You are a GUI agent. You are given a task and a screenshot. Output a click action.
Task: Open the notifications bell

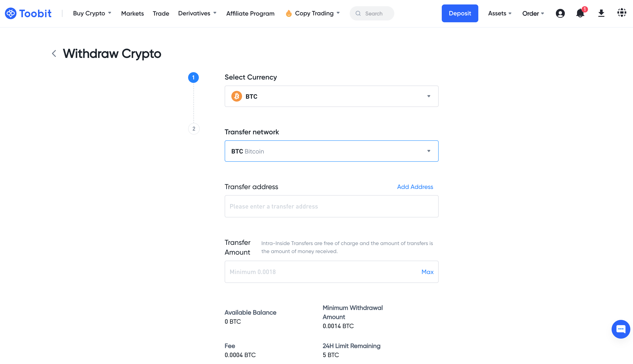pyautogui.click(x=580, y=14)
